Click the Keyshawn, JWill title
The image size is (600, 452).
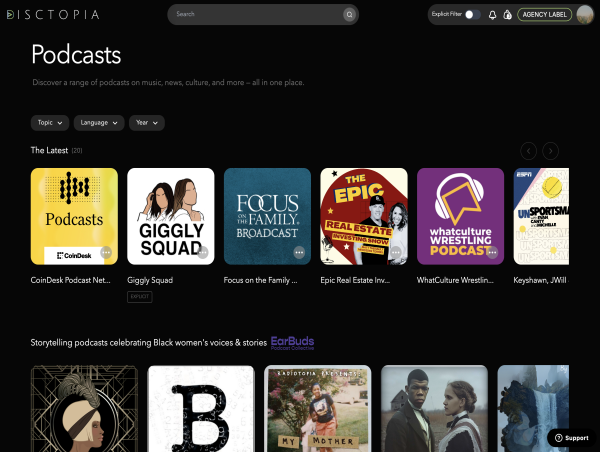pos(541,280)
